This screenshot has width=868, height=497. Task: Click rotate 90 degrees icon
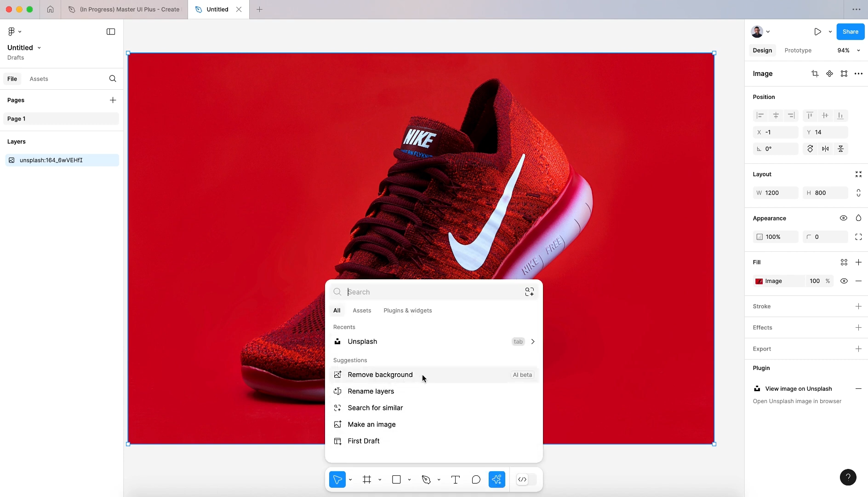click(810, 149)
